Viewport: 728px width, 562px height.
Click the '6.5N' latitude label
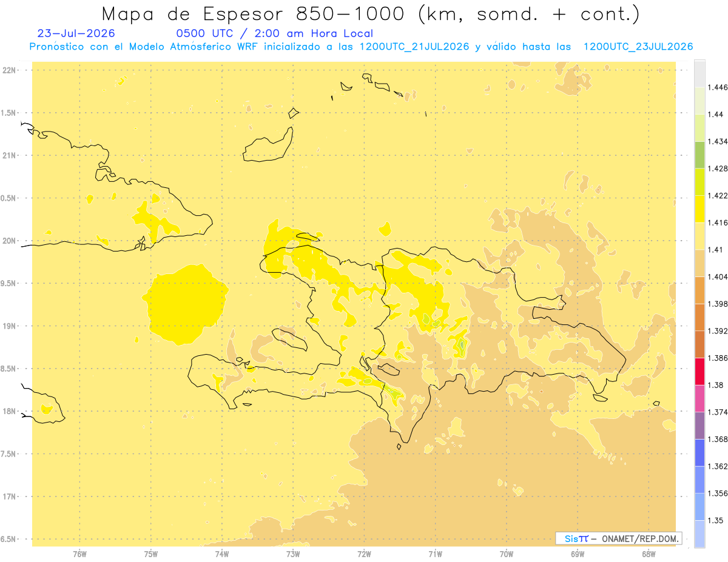9,539
